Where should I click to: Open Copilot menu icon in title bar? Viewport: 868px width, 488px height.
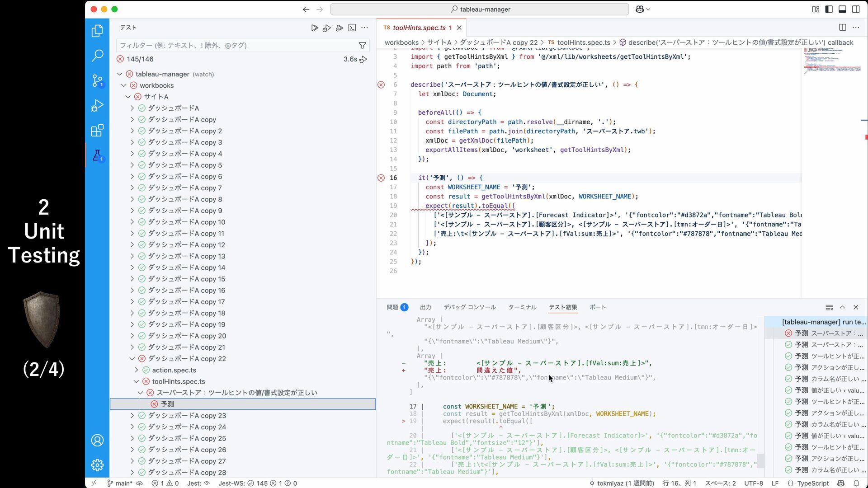[642, 9]
